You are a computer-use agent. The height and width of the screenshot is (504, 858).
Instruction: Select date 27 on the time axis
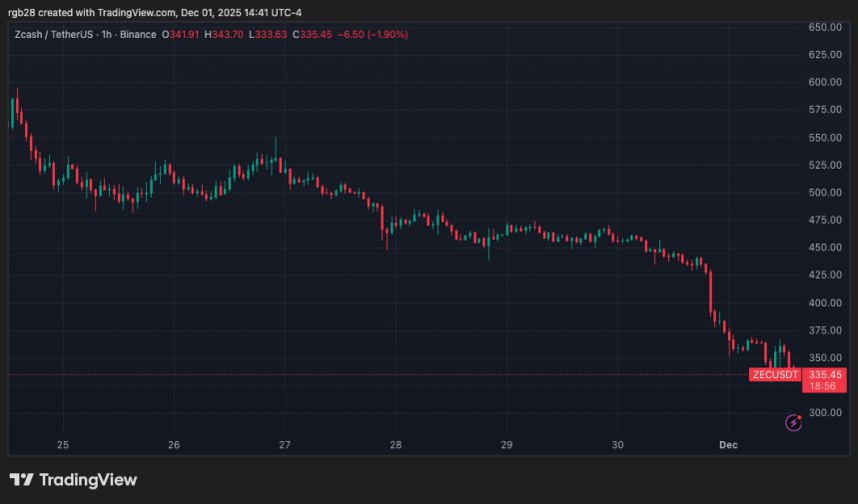[285, 445]
